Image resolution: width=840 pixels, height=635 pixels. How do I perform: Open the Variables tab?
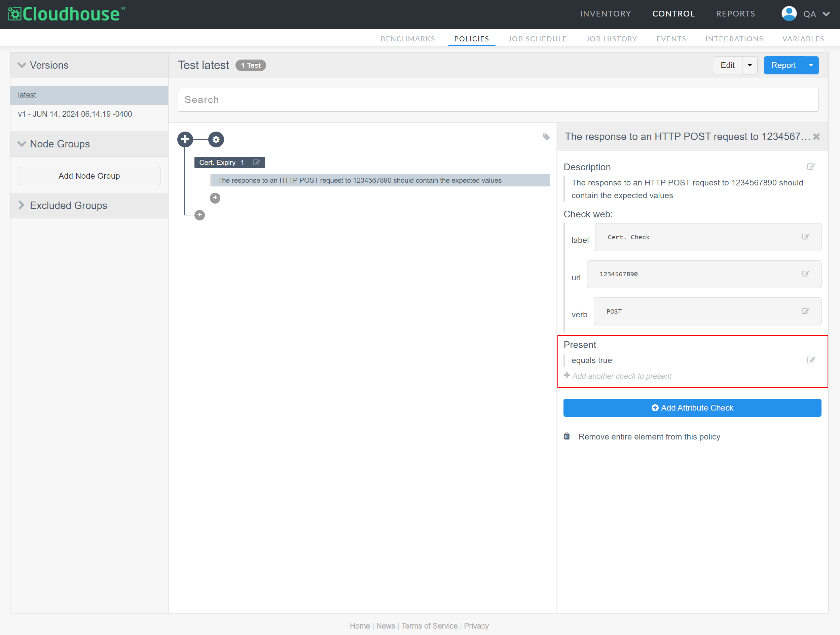803,39
